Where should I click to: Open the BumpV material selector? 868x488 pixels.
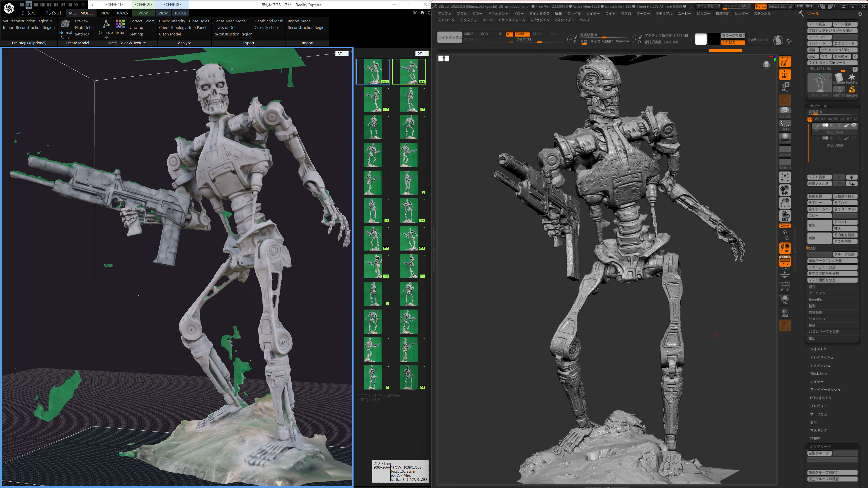click(785, 138)
